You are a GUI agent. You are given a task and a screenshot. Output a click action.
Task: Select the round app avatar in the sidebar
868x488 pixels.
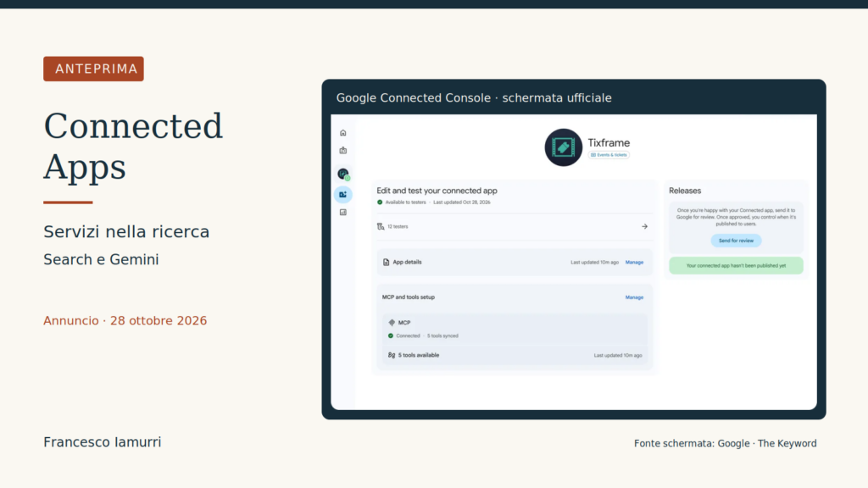click(x=343, y=174)
